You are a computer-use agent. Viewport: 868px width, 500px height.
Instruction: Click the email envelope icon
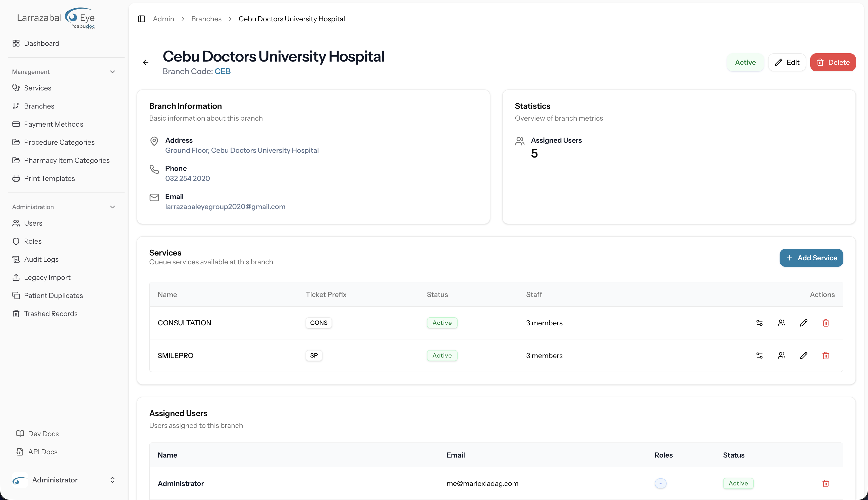pos(154,197)
